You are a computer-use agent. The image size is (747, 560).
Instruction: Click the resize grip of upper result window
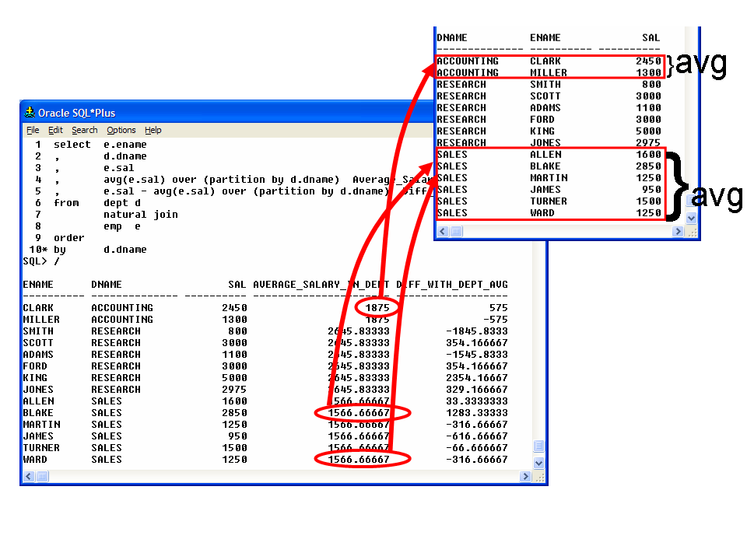691,232
